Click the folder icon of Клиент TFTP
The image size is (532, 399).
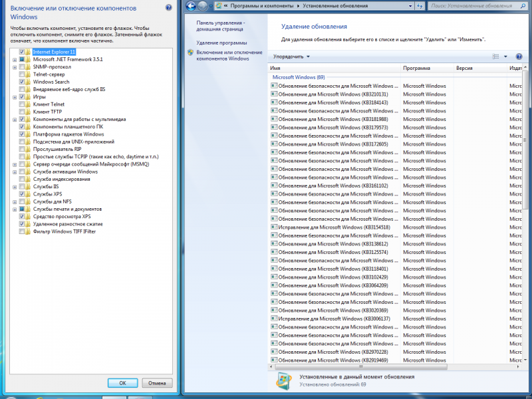(28, 112)
